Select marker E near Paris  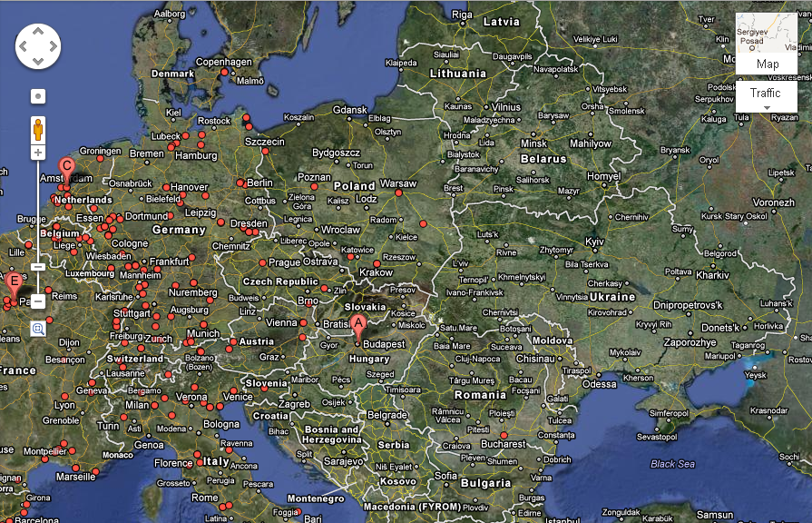[x=13, y=283]
